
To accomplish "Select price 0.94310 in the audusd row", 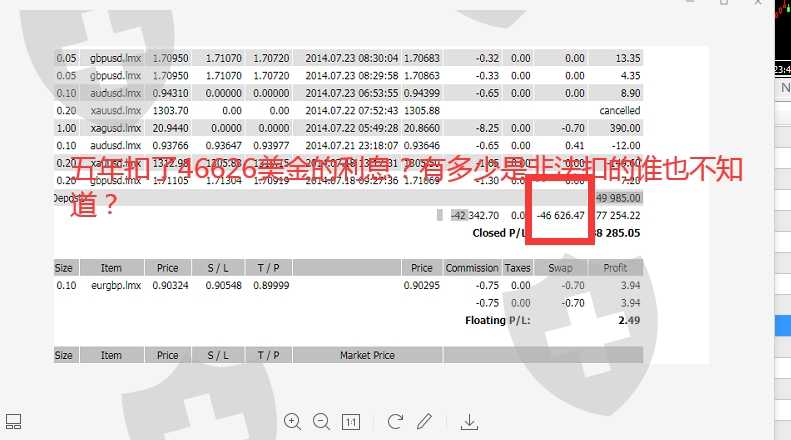I will click(x=171, y=93).
